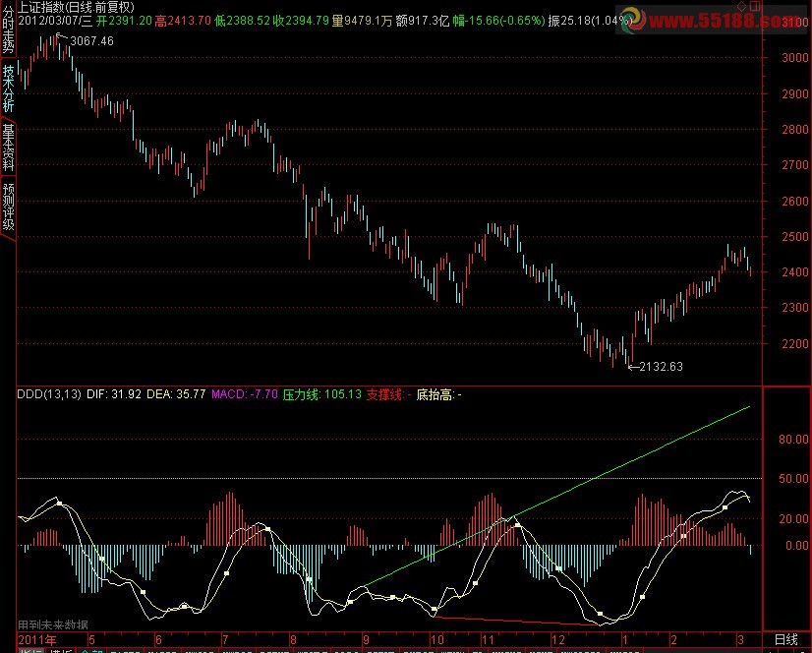
Task: Click month 12 on the time axis
Action: pyautogui.click(x=558, y=640)
